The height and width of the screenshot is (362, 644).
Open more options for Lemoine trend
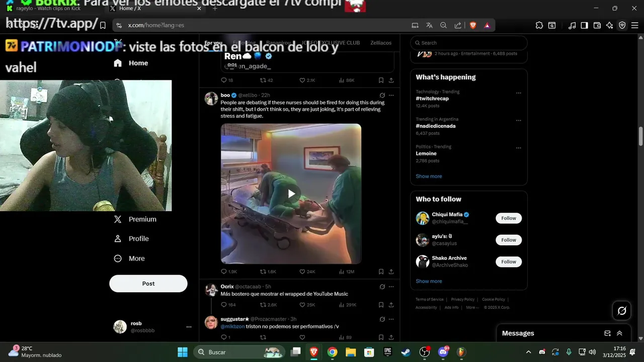click(x=519, y=148)
